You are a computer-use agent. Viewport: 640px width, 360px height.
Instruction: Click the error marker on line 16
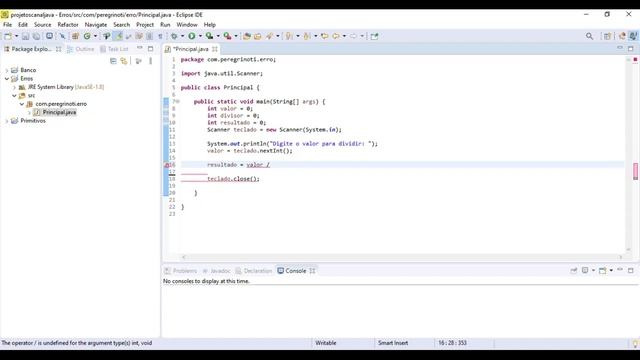pos(167,165)
